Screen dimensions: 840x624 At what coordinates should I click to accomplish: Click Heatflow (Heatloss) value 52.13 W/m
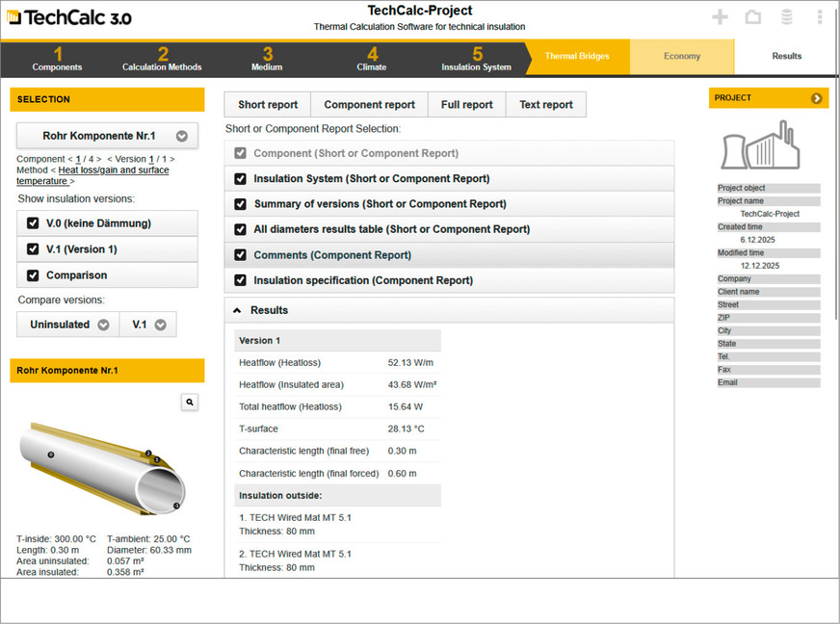(410, 363)
